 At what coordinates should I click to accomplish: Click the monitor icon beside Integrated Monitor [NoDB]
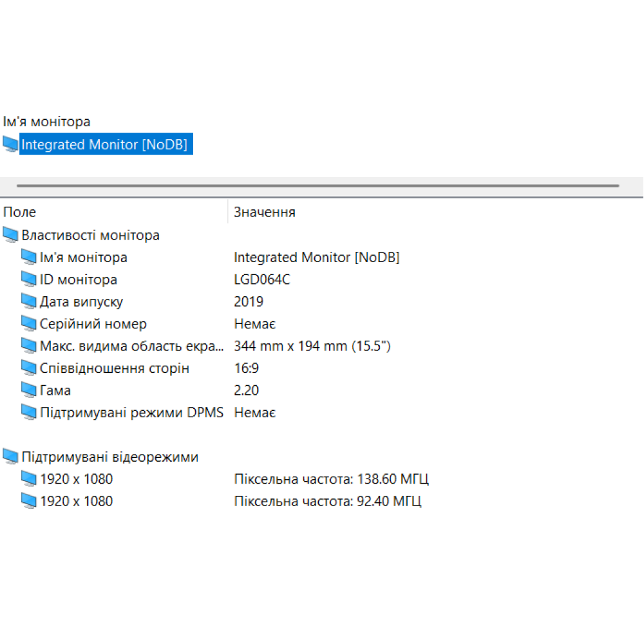pyautogui.click(x=10, y=144)
